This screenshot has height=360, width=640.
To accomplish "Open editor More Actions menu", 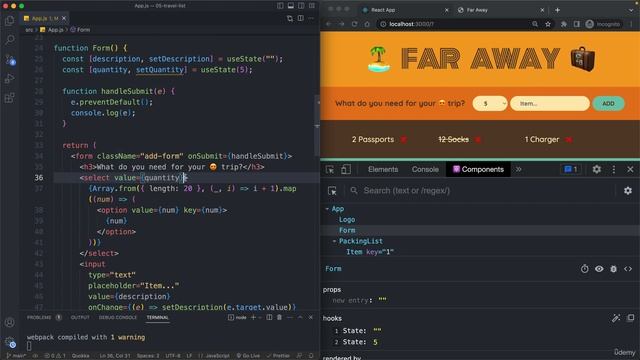I will [311, 18].
